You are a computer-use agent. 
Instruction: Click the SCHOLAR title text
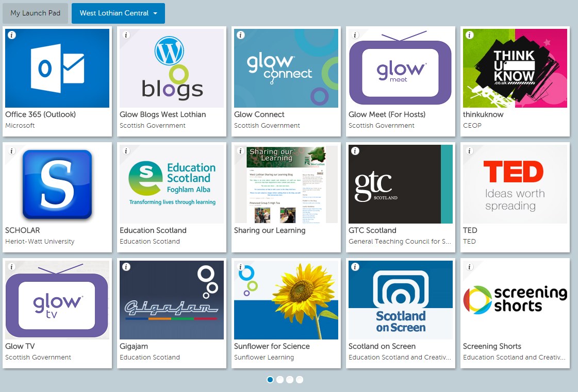coord(23,230)
